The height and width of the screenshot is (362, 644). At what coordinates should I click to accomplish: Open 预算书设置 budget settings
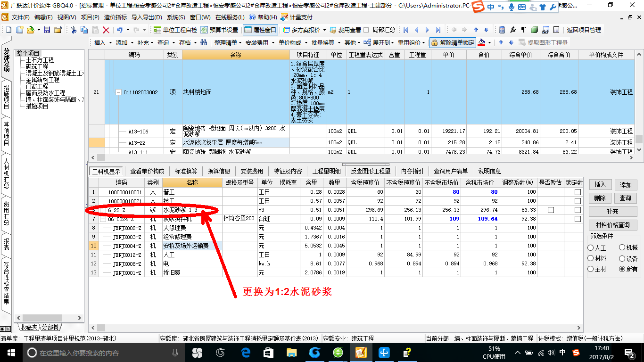coord(219,30)
